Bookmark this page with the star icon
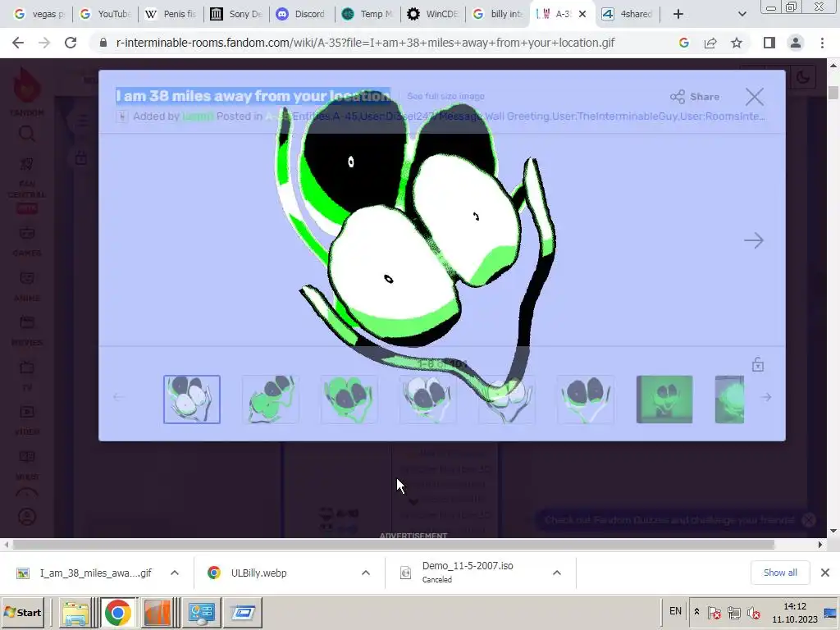Viewport: 840px width, 630px height. click(x=737, y=43)
